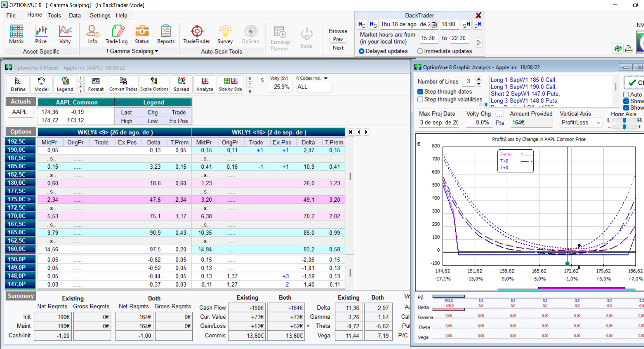Viewport: 644px width, 349px height.
Task: Toggle the T button in Matrix toolbar
Action: [250, 85]
